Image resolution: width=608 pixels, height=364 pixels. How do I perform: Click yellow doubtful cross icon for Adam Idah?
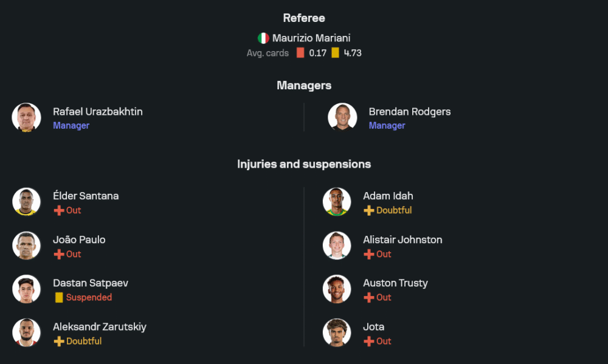click(368, 210)
